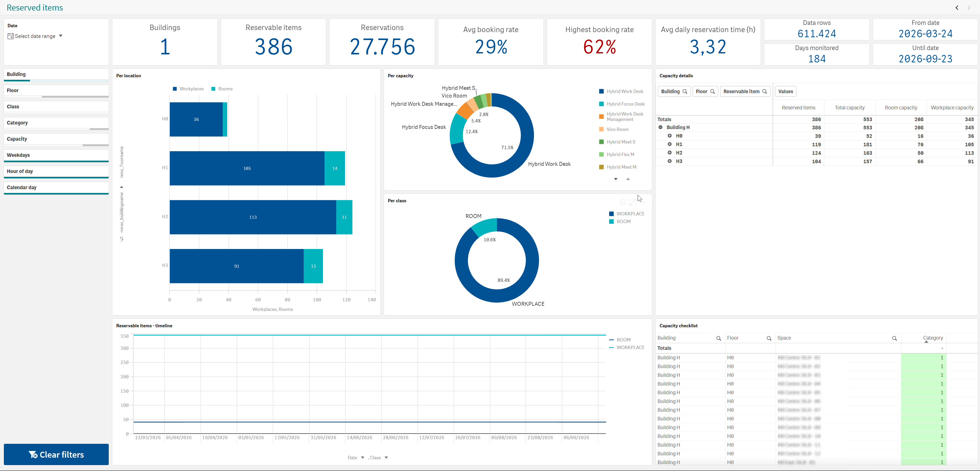Expand the H3 row in Capacity details
980x471 pixels.
click(x=670, y=161)
